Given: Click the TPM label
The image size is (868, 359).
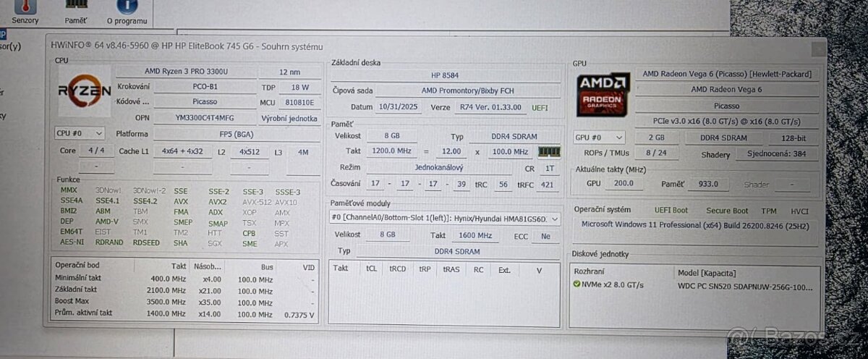Looking at the screenshot, I should pyautogui.click(x=768, y=211).
